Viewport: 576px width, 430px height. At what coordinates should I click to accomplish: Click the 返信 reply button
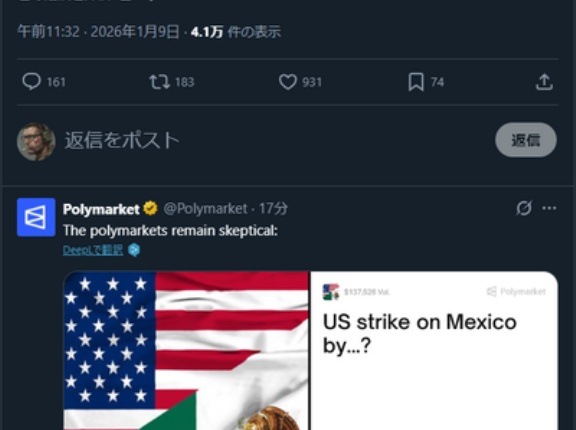click(x=526, y=140)
